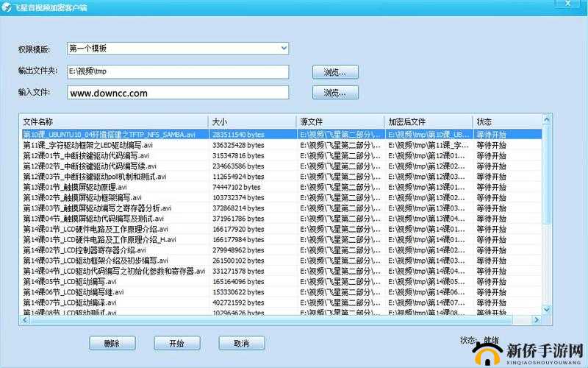The height and width of the screenshot is (368, 588).
Task: Click size cell 372868214 bytes
Action: [238, 208]
